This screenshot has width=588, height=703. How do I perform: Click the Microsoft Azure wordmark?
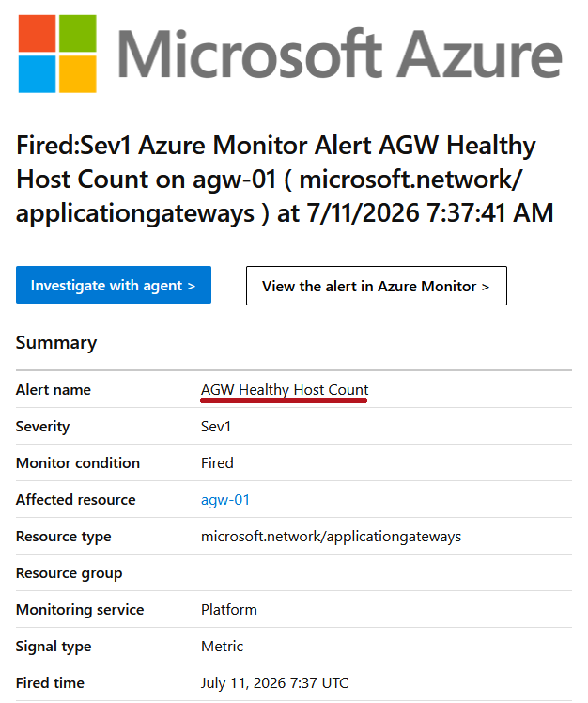(340, 54)
